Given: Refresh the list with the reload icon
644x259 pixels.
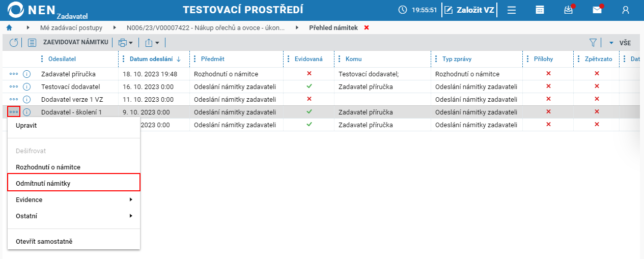Looking at the screenshot, I should point(14,43).
